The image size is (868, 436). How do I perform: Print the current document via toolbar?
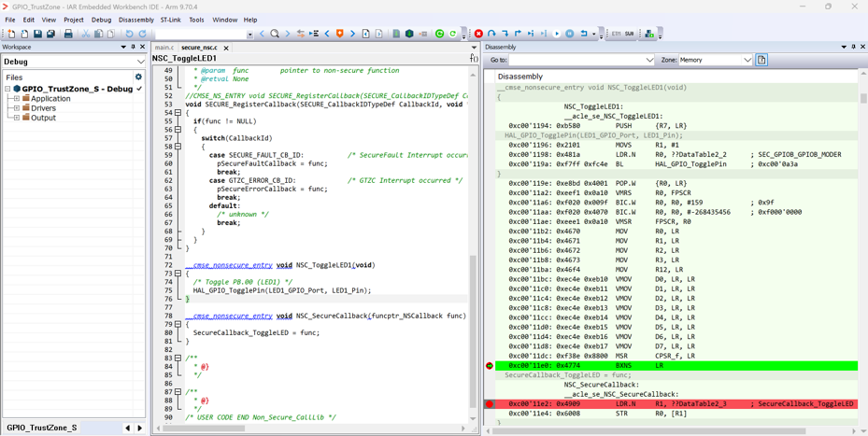[68, 34]
